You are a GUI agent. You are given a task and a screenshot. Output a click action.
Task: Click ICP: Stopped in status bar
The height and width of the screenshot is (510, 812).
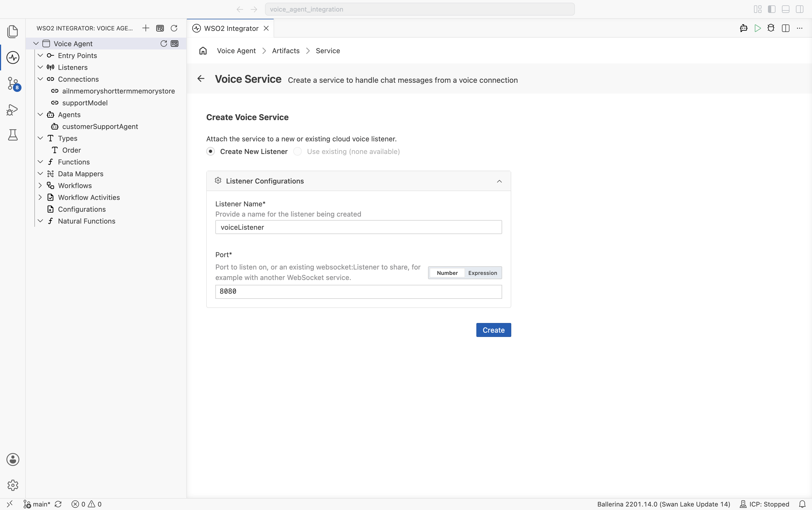pyautogui.click(x=764, y=504)
